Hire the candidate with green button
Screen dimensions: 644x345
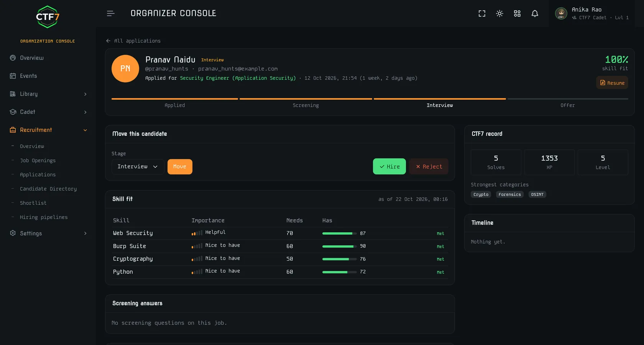coord(389,166)
